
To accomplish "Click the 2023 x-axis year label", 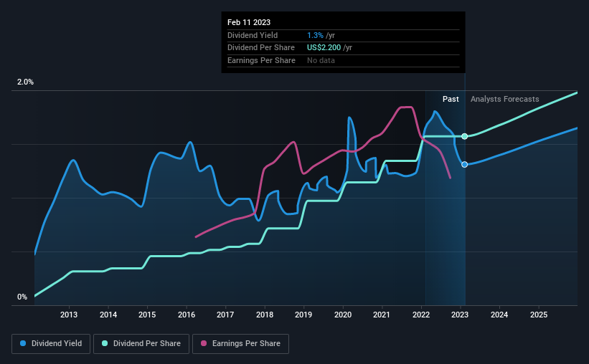I will 460,315.
